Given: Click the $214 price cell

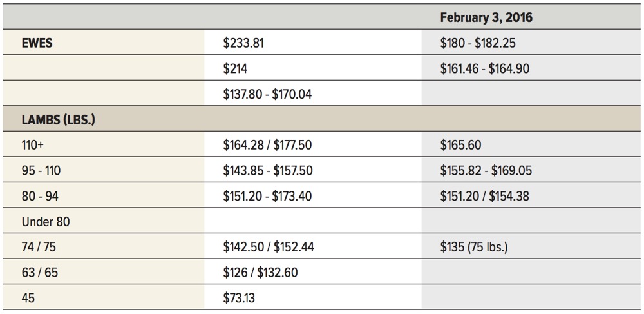Looking at the screenshot, I should point(235,68).
